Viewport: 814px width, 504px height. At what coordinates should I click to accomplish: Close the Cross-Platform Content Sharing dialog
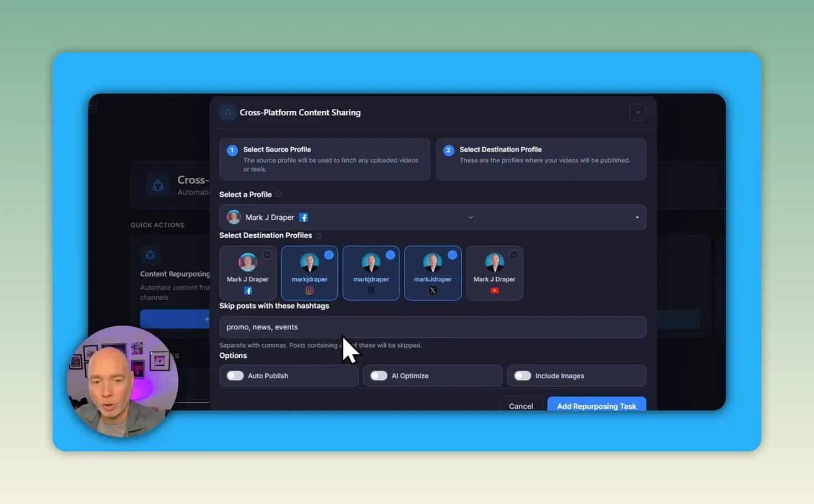click(638, 112)
